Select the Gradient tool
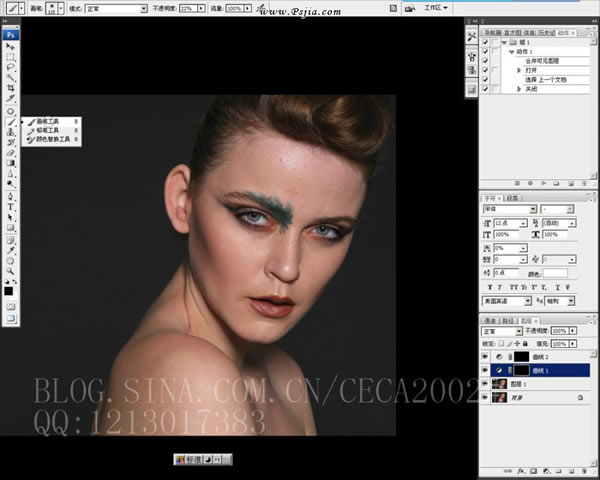The width and height of the screenshot is (600, 480). [10, 163]
